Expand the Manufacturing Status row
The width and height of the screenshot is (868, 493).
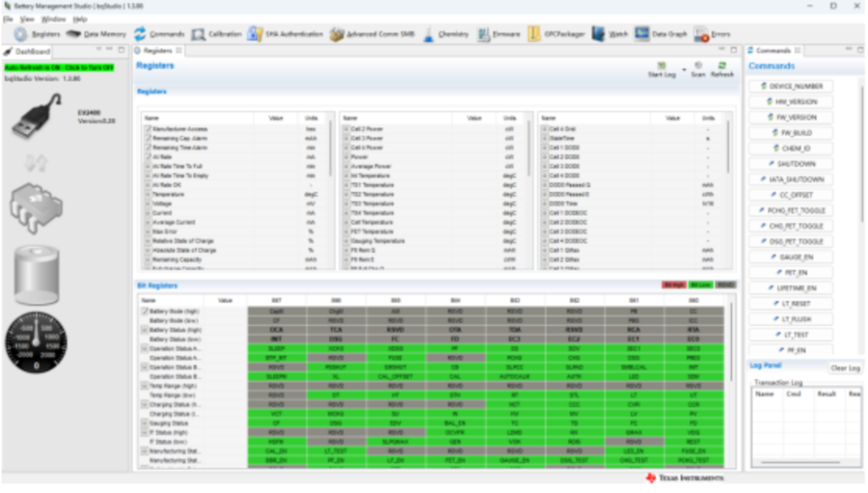tap(145, 451)
